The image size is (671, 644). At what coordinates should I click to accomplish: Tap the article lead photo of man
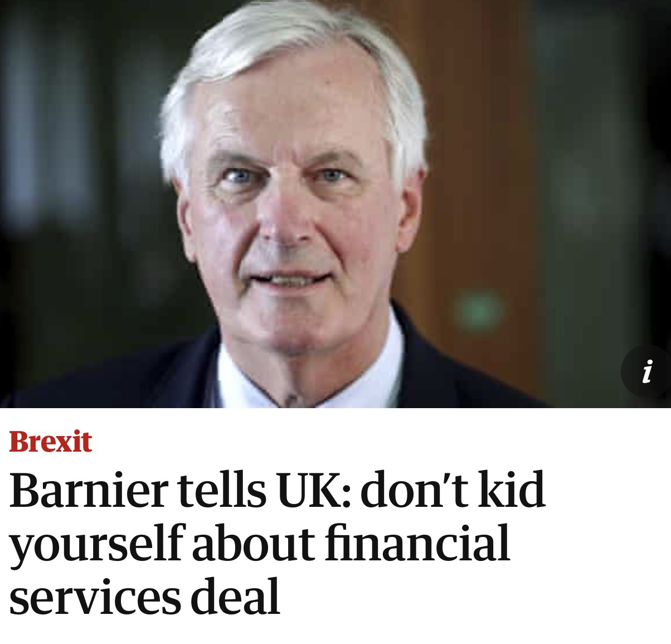tap(335, 204)
